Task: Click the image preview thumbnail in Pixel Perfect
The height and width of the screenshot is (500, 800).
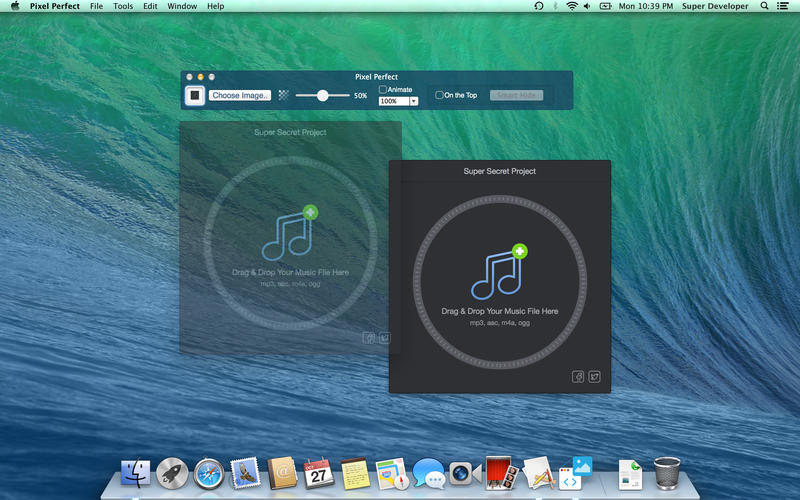Action: pyautogui.click(x=196, y=96)
